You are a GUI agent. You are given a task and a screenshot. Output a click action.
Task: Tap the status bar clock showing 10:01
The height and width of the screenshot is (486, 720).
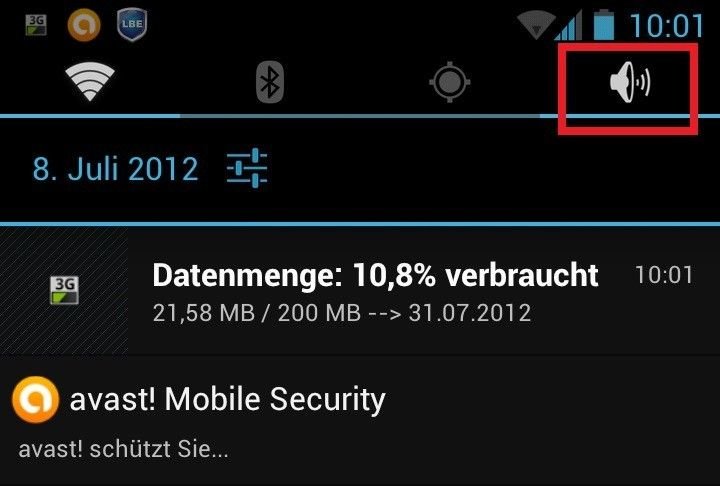[666, 26]
